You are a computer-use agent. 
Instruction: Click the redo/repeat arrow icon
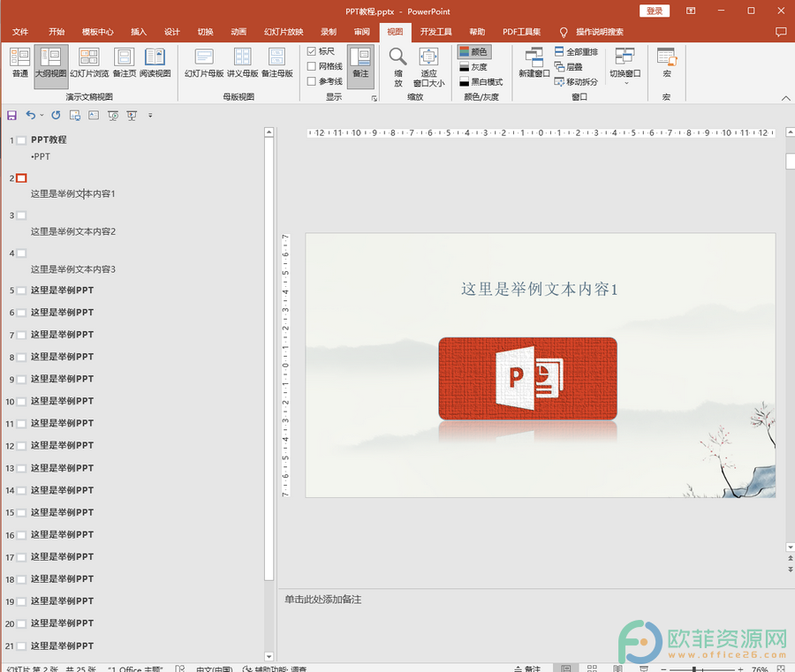click(x=56, y=116)
